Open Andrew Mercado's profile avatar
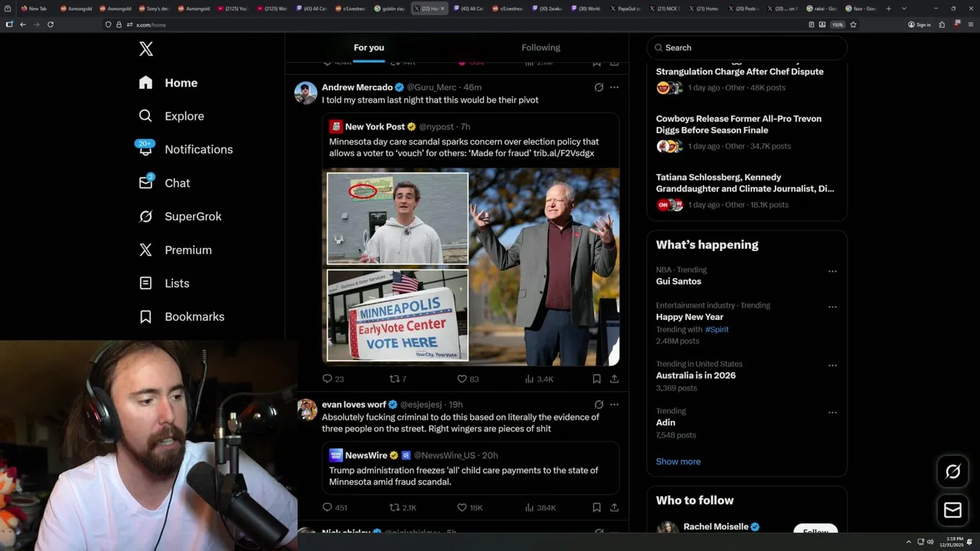 (x=306, y=93)
